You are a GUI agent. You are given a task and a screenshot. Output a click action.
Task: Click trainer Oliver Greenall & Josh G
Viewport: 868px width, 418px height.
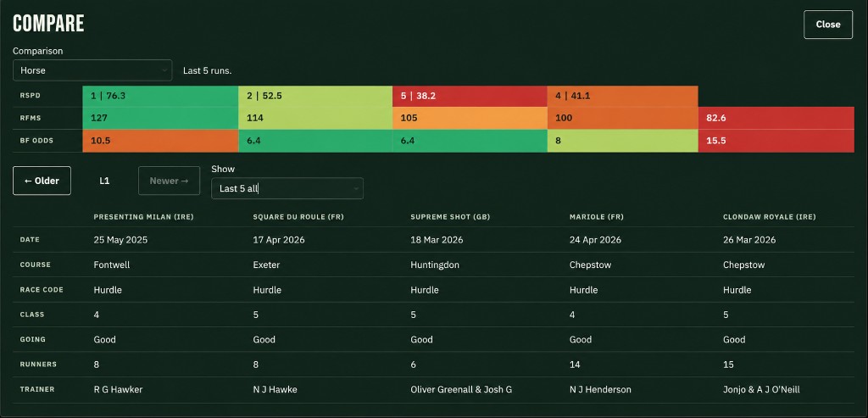[x=461, y=389]
